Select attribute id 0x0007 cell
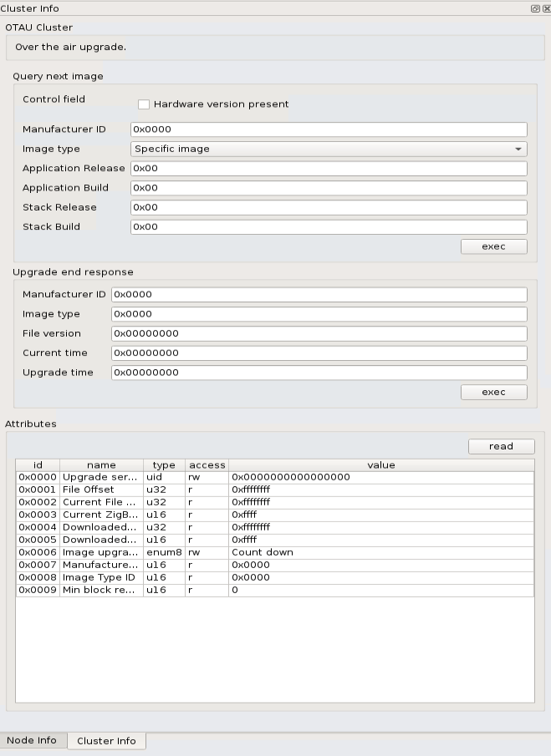The image size is (551, 756). [x=38, y=565]
